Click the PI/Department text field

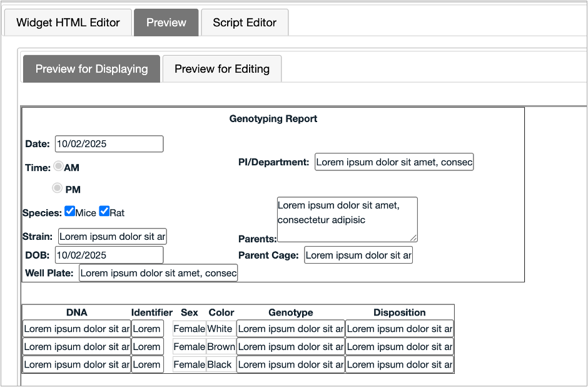point(394,161)
